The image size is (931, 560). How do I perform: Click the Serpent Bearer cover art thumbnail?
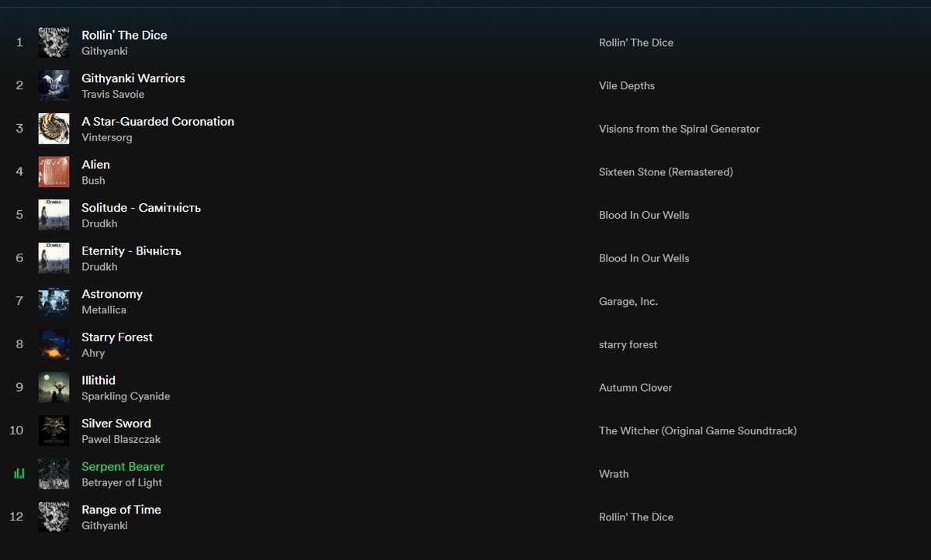(x=54, y=474)
